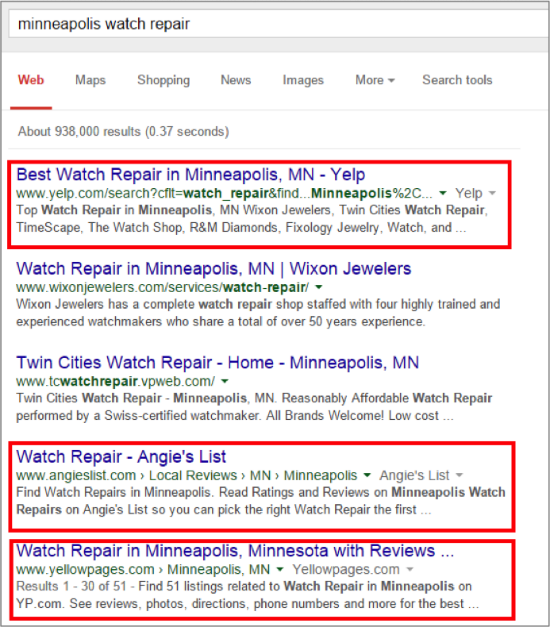Open 'Watch Repair - Angie's List' result
550x627 pixels.
(x=121, y=457)
